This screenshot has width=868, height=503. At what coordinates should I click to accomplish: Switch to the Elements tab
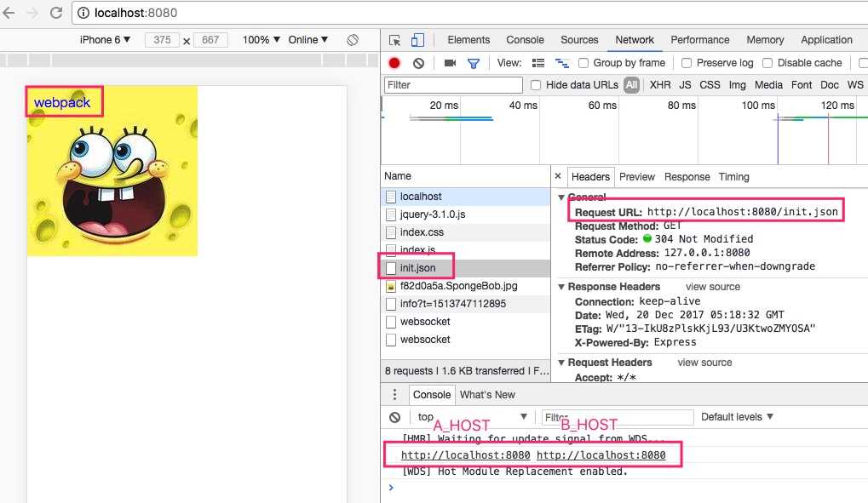tap(468, 40)
